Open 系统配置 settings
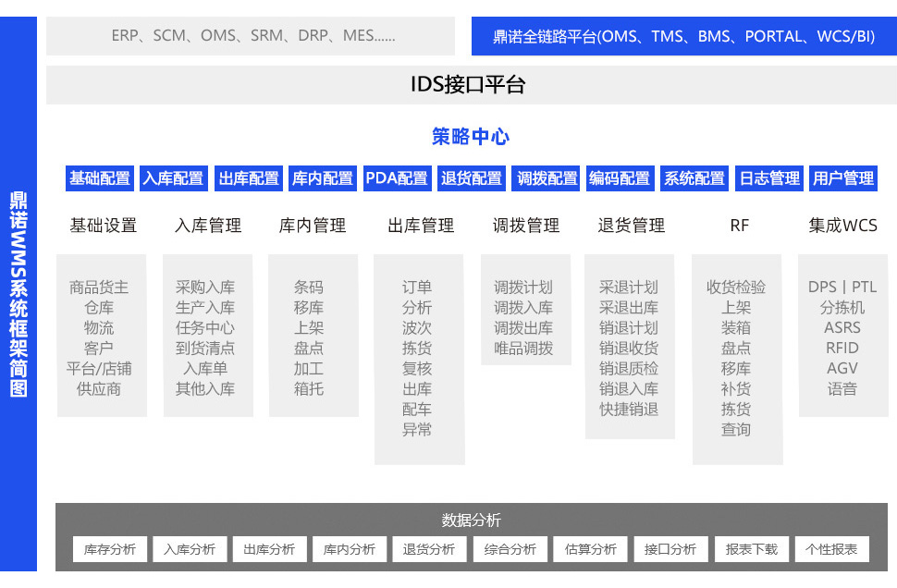This screenshot has height=588, width=897. click(x=694, y=178)
